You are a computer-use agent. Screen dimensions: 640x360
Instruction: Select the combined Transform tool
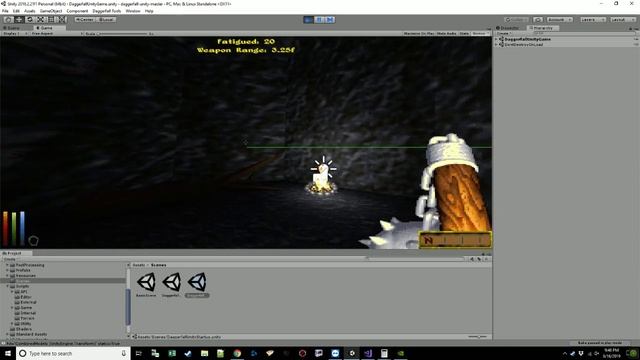point(62,20)
